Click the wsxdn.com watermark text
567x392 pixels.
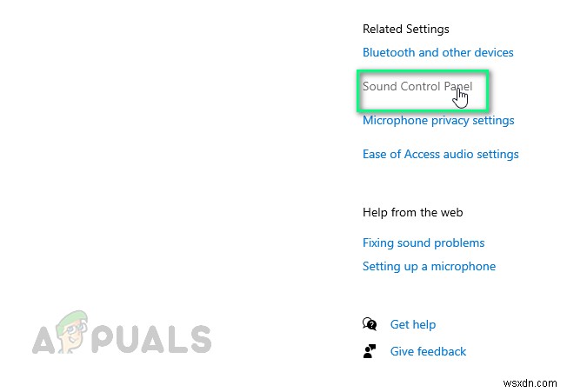click(x=533, y=382)
